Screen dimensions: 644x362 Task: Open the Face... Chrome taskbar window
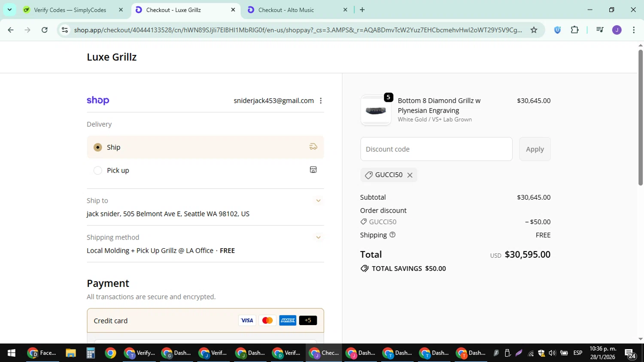42,353
